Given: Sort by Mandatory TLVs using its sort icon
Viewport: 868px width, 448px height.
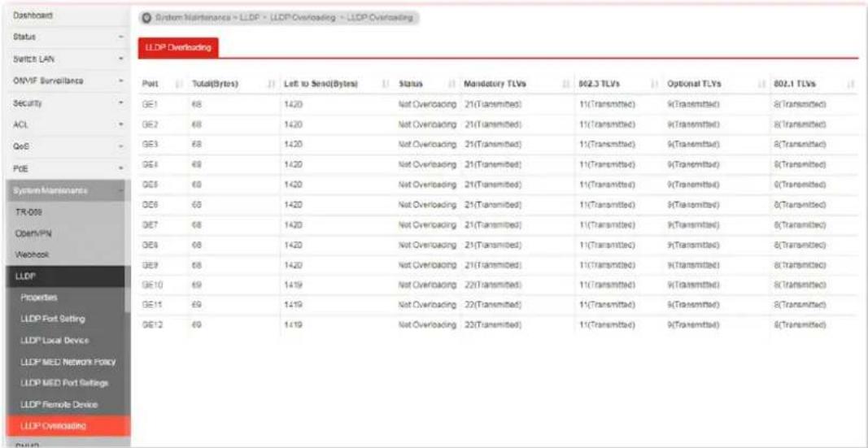Looking at the screenshot, I should pyautogui.click(x=565, y=84).
